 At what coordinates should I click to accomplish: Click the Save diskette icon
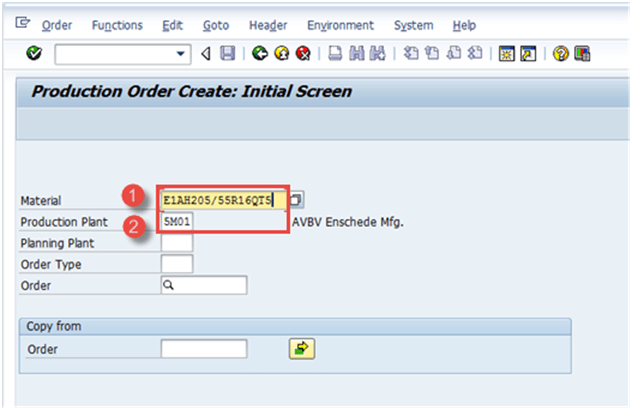[x=227, y=54]
